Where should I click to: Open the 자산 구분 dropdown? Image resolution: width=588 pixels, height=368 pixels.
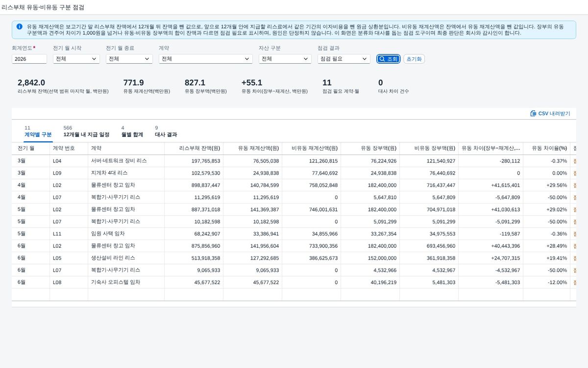[x=285, y=59]
